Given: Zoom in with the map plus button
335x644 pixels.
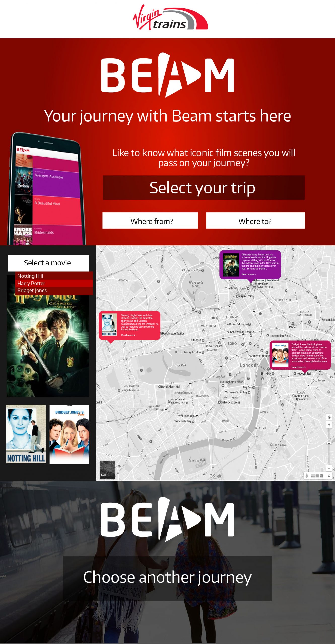Looking at the screenshot, I should (x=329, y=425).
